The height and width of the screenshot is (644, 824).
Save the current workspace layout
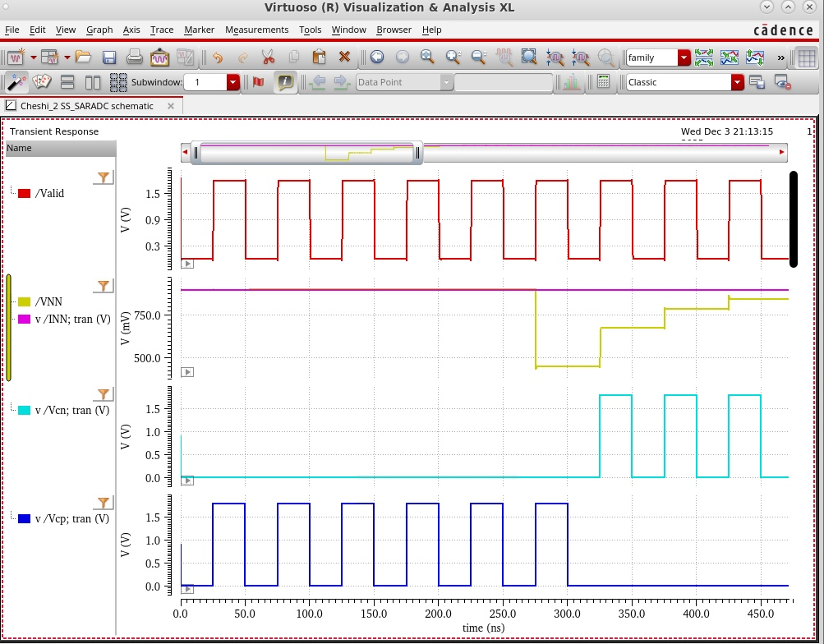pos(757,82)
